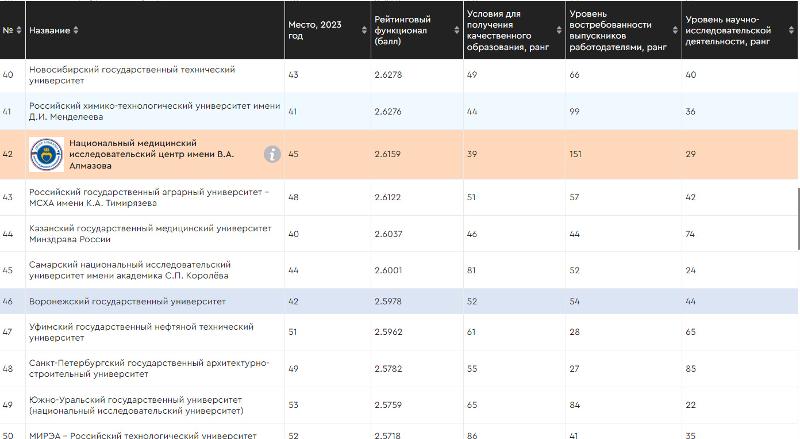Sort by Уровень научно-исследовательской деятельности arrows
Viewport: 800px width, 439px height.
[x=790, y=30]
